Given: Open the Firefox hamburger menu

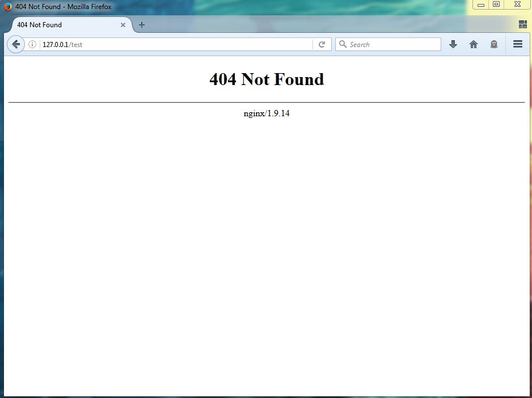Looking at the screenshot, I should coord(517,44).
